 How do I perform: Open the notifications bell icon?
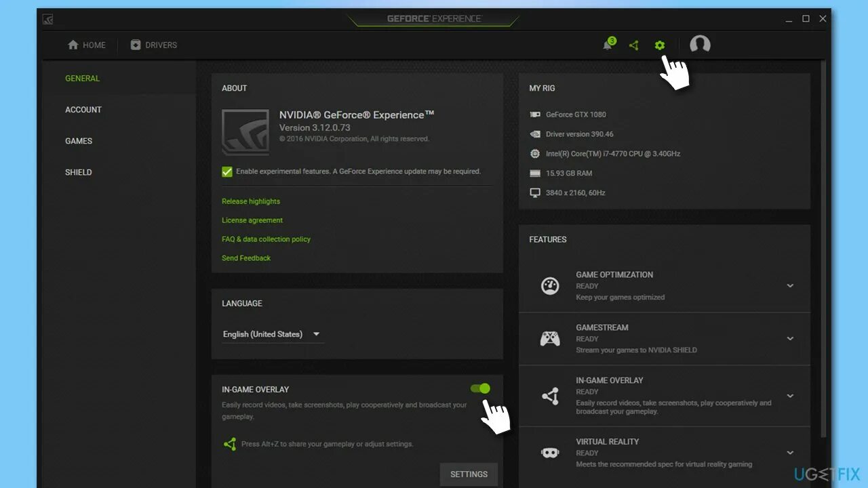[608, 45]
